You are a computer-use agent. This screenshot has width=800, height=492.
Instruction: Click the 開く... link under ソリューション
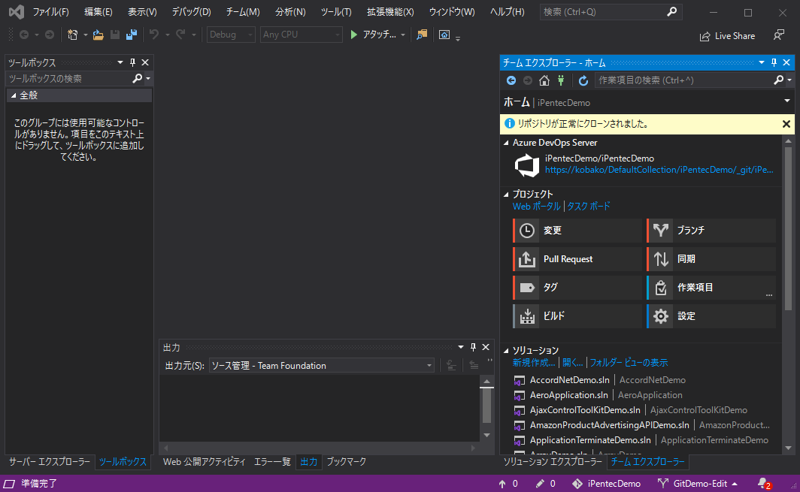pyautogui.click(x=572, y=363)
